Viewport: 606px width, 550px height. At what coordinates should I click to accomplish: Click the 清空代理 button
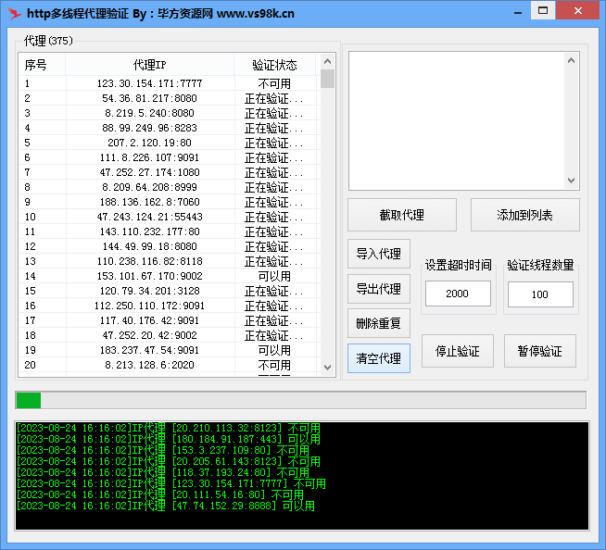[x=379, y=358]
